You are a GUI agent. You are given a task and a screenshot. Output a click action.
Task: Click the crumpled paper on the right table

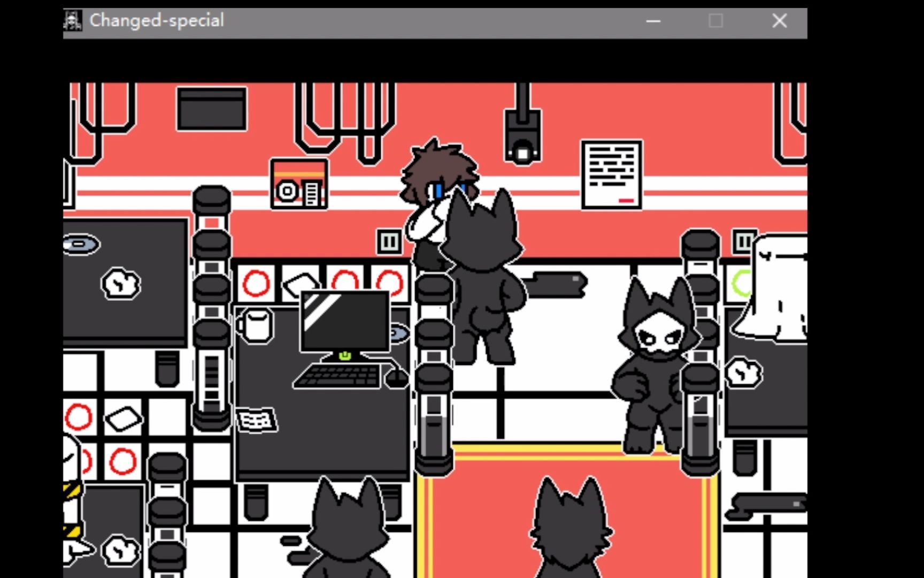(744, 372)
